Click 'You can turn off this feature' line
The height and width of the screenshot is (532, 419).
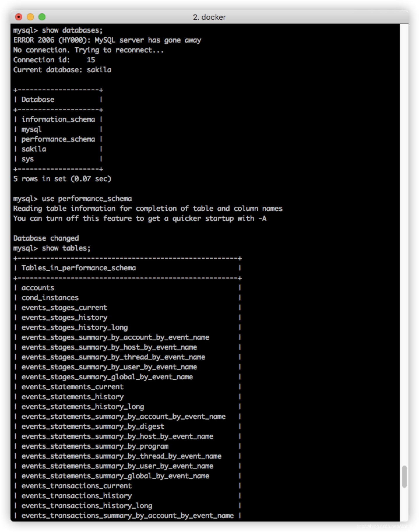pos(140,219)
